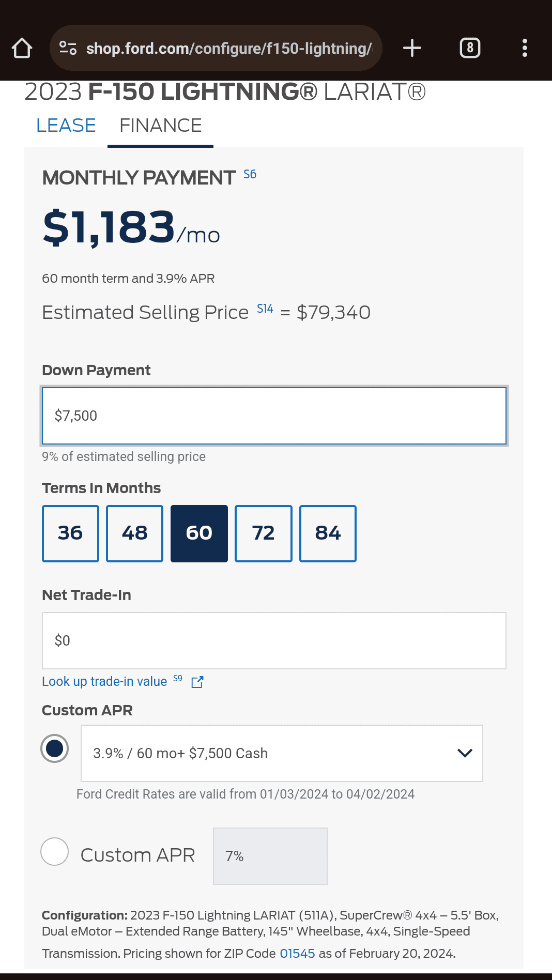The width and height of the screenshot is (552, 980).
Task: Click the browser home icon
Action: click(x=21, y=48)
